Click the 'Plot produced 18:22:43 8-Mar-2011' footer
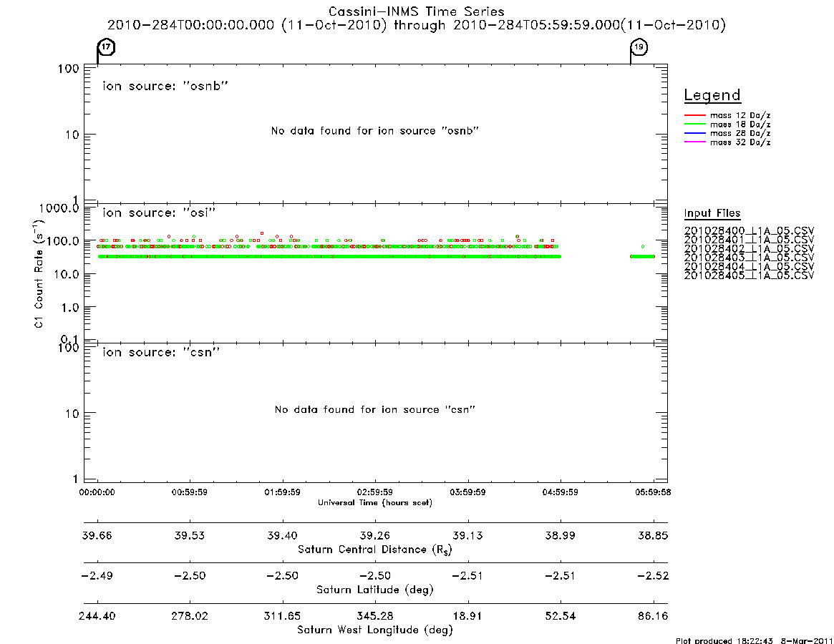 click(x=755, y=641)
